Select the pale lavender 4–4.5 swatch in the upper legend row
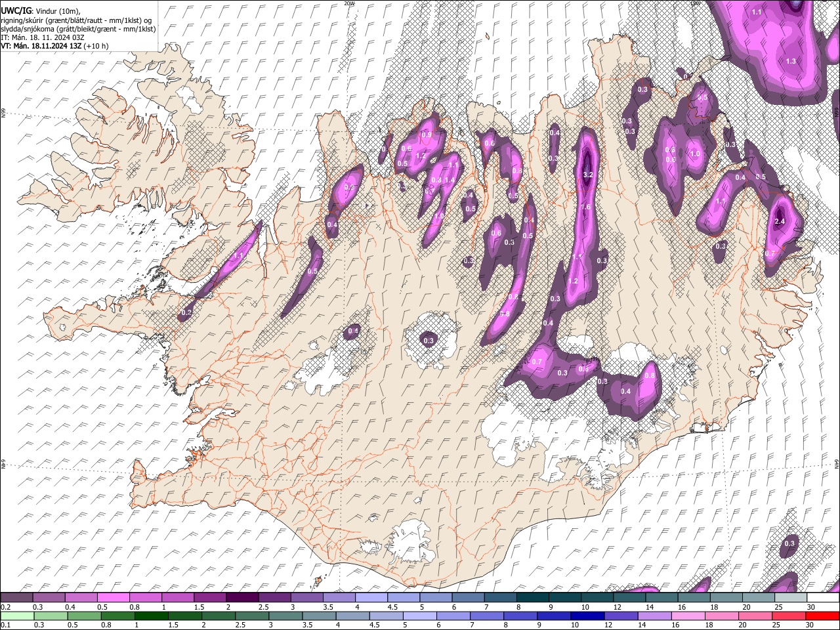840x630 pixels. pyautogui.click(x=371, y=598)
